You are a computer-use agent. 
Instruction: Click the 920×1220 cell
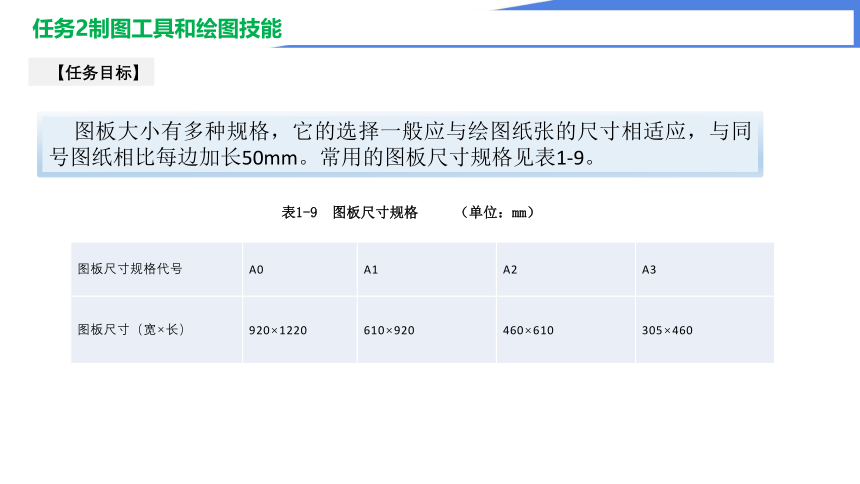(x=300, y=330)
